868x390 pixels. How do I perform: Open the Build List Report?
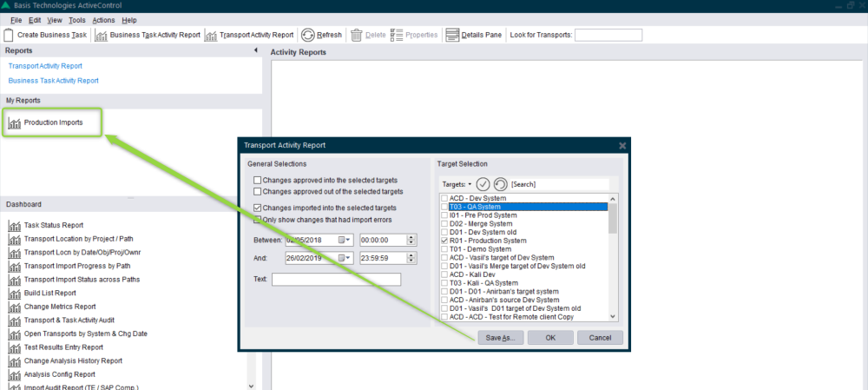(49, 293)
